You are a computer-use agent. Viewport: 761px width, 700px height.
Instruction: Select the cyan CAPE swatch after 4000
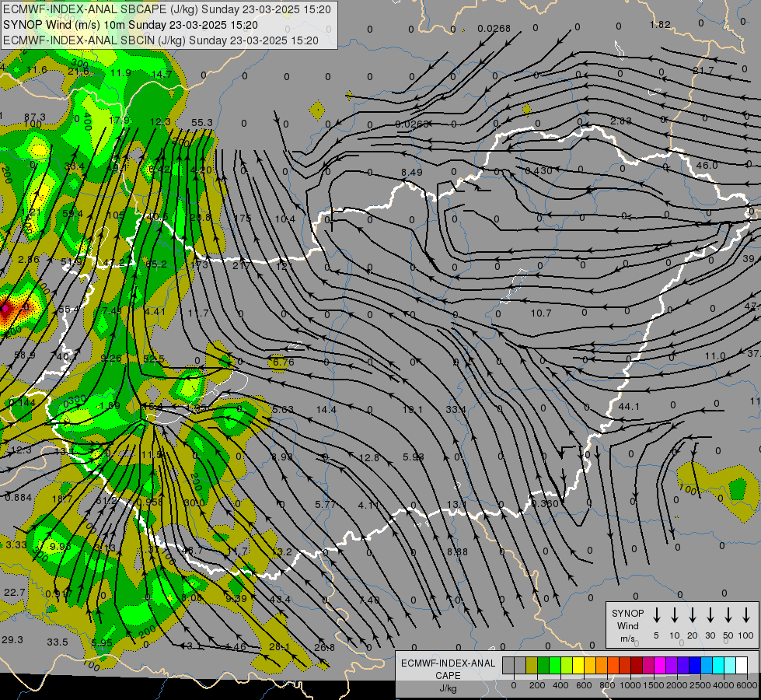click(729, 665)
